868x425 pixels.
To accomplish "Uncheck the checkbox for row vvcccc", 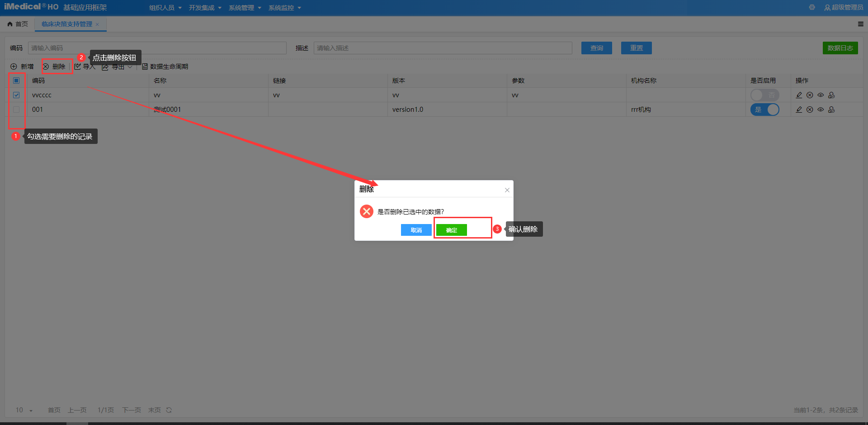I will click(16, 95).
